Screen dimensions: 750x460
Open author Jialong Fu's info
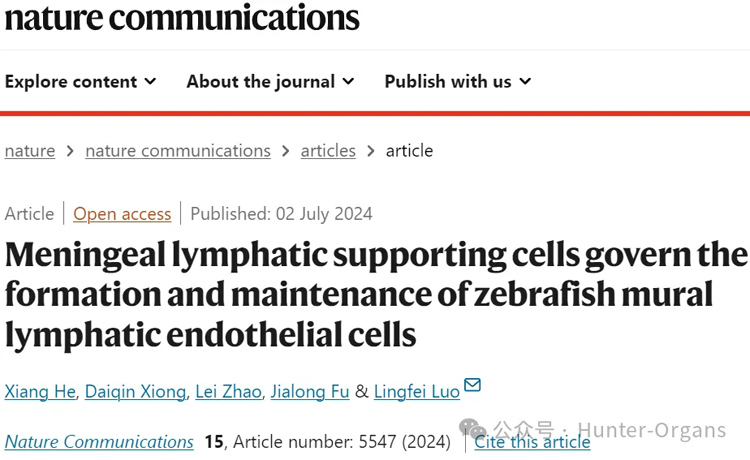tap(310, 391)
